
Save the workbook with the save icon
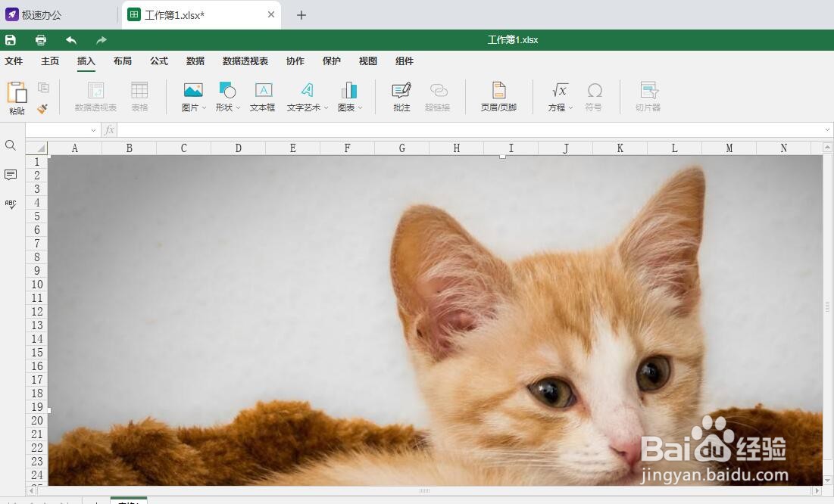coord(11,39)
